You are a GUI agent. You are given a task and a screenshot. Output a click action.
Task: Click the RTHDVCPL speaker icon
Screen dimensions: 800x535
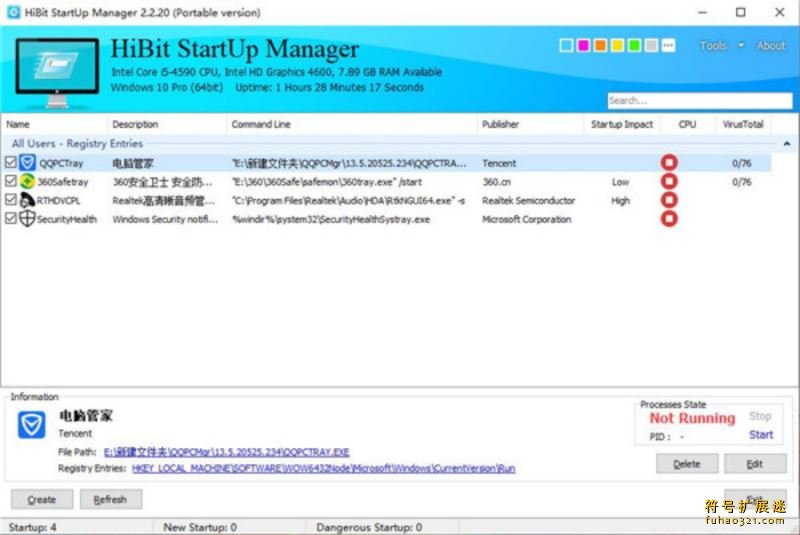tap(28, 200)
